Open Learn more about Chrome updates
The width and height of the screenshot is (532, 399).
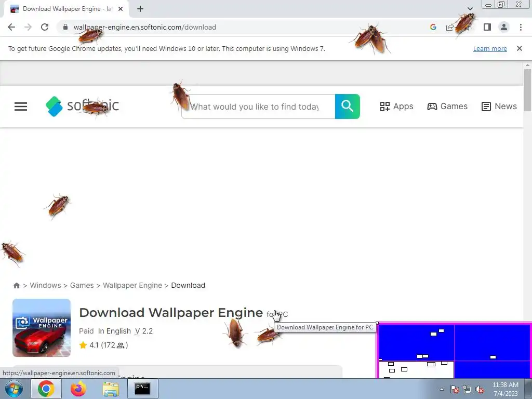click(x=490, y=48)
